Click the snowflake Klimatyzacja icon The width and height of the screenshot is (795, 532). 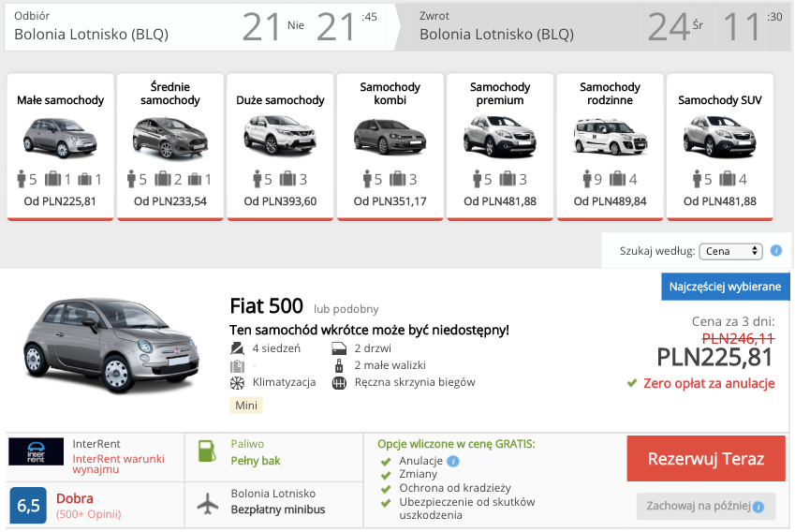(237, 383)
